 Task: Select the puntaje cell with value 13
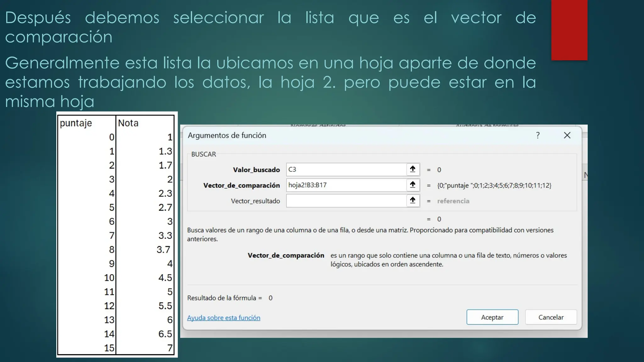87,320
